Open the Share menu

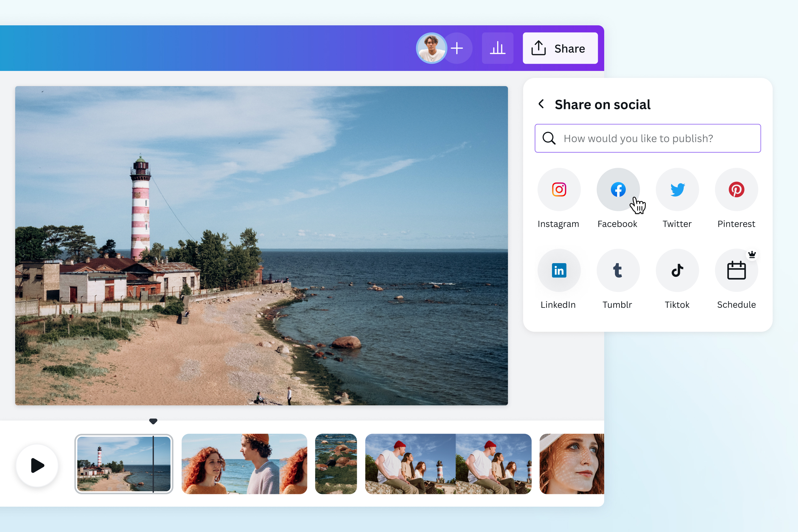560,48
